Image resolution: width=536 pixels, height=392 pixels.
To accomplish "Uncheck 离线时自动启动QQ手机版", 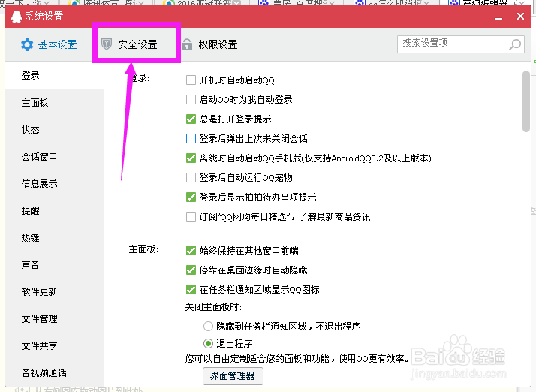I will (x=191, y=158).
